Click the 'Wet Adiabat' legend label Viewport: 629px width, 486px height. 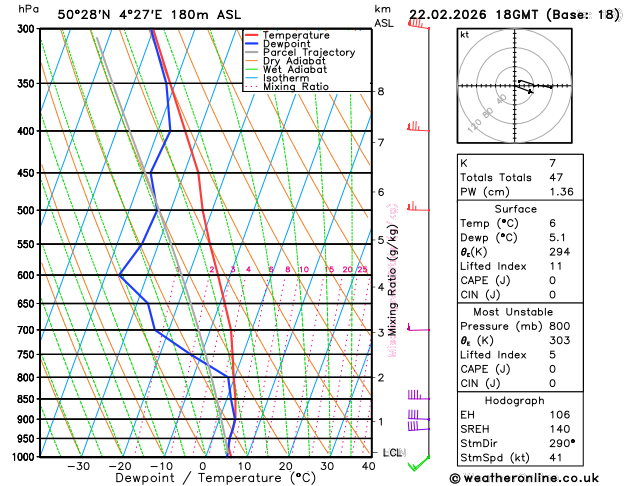click(295, 69)
